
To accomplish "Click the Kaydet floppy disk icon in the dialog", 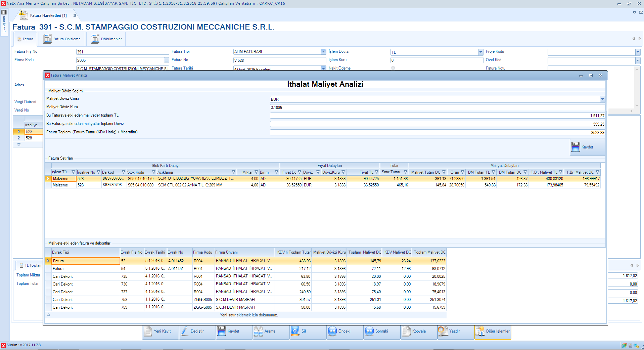I will tap(576, 147).
